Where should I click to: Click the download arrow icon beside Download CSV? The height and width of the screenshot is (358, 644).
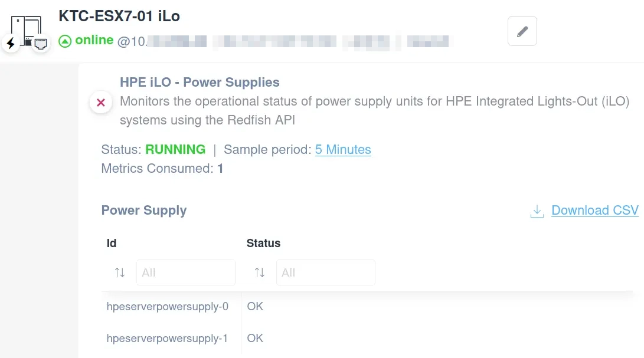537,211
